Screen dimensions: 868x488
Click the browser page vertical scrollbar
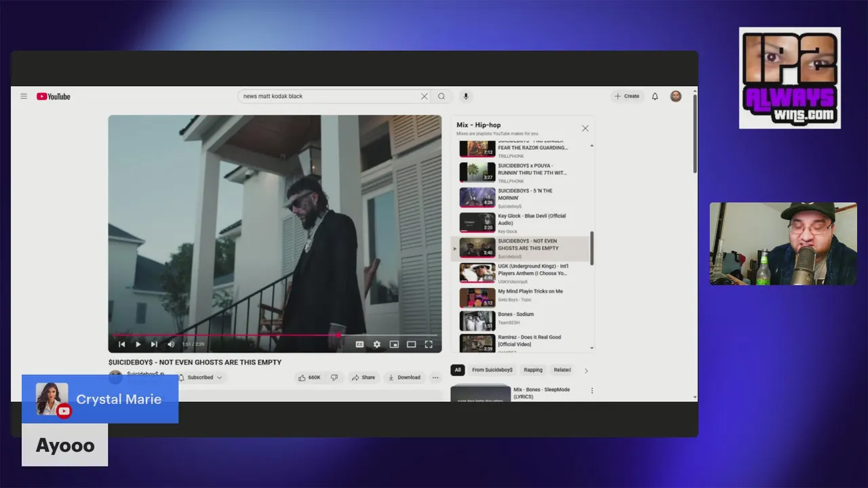695,134
